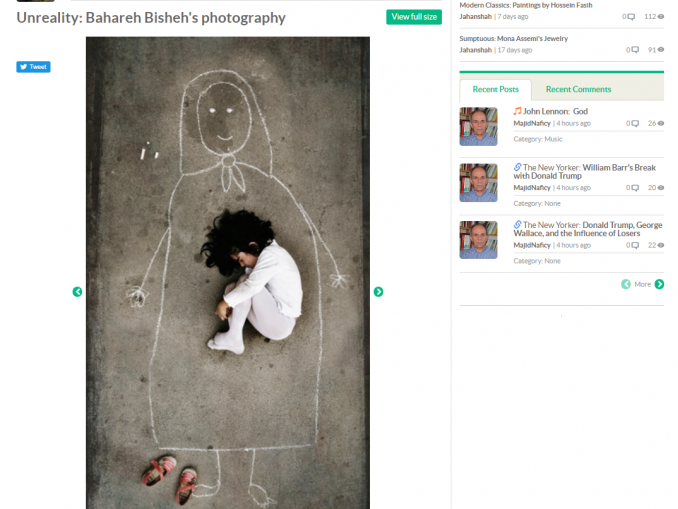This screenshot has width=678, height=509.
Task: Go to next page with More arrow
Action: [659, 284]
